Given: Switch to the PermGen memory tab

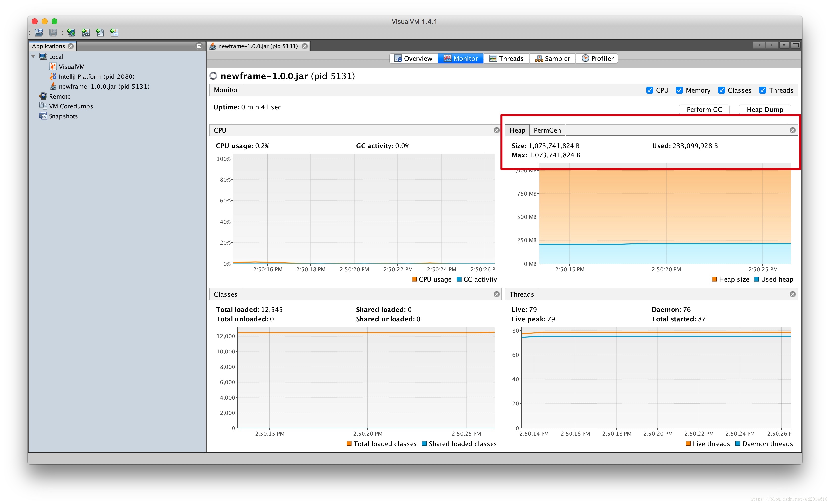Looking at the screenshot, I should [546, 130].
